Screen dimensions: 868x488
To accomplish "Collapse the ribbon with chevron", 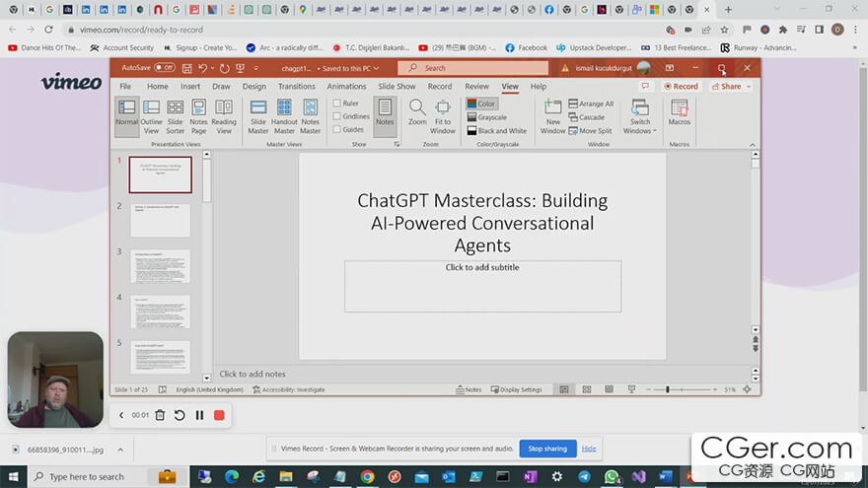I will point(753,144).
